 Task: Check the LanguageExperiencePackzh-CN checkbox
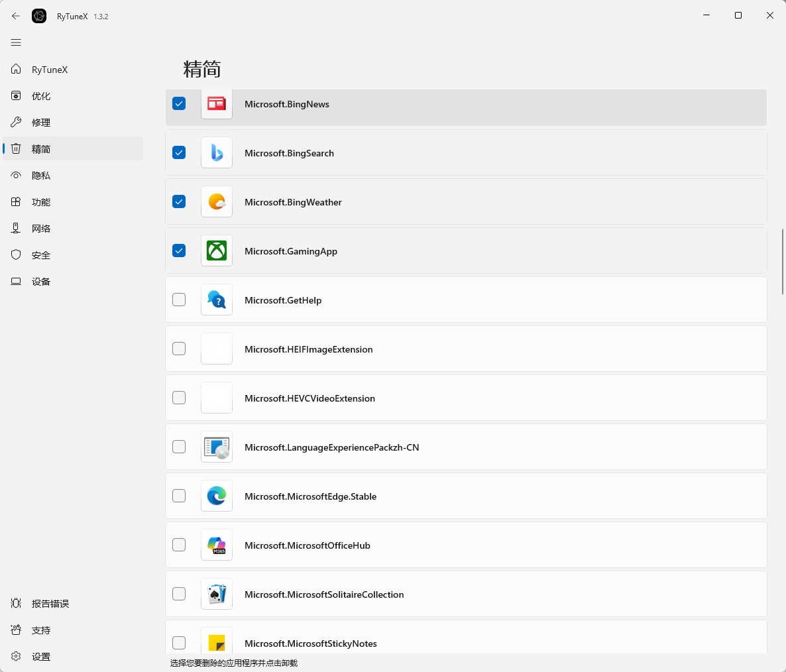(179, 447)
